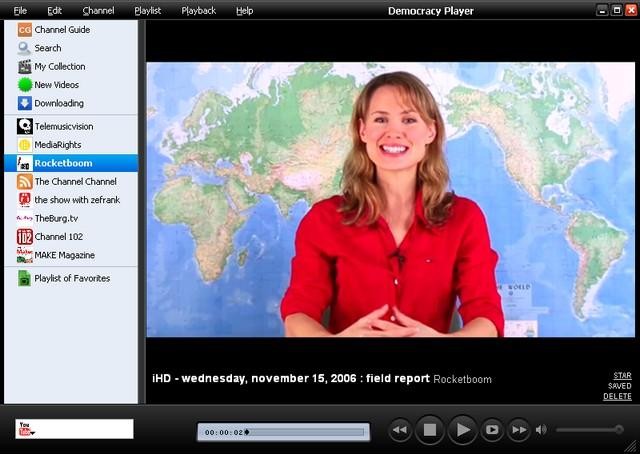Mute audio using the speaker icon

(541, 430)
